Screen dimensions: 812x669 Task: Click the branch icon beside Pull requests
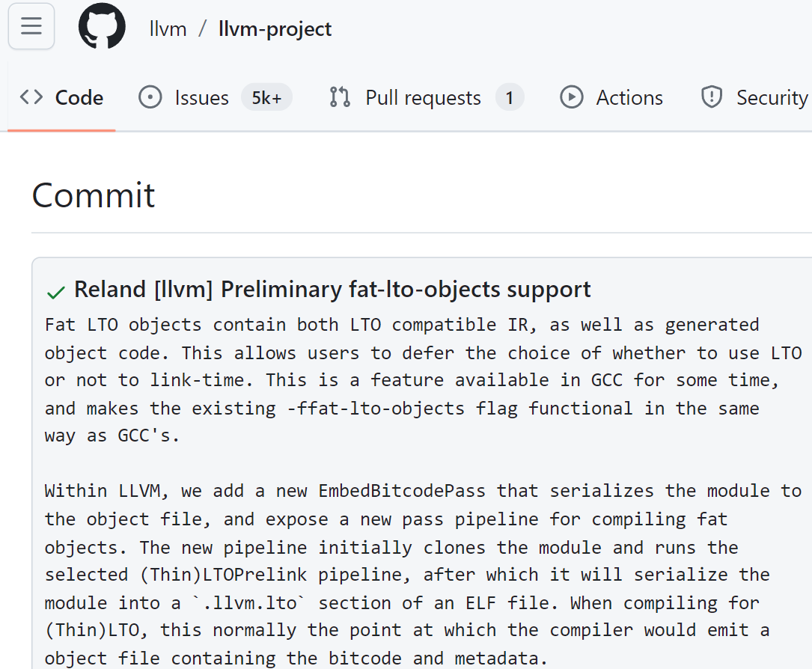tap(339, 97)
